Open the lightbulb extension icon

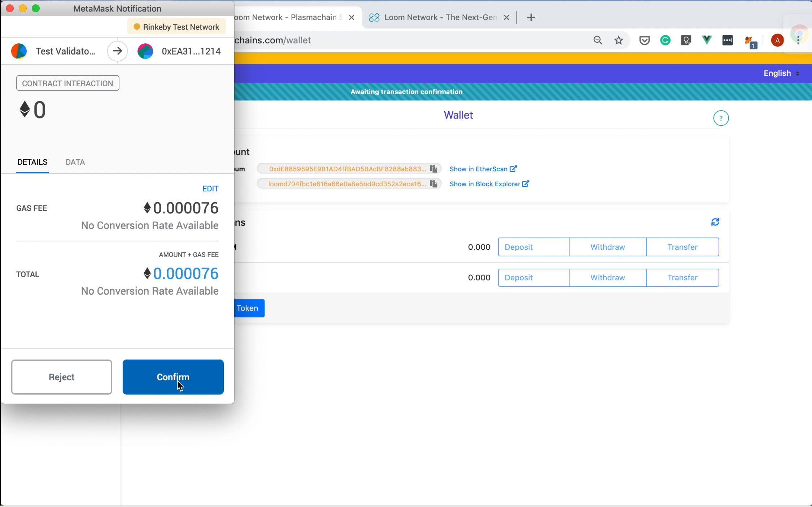686,40
